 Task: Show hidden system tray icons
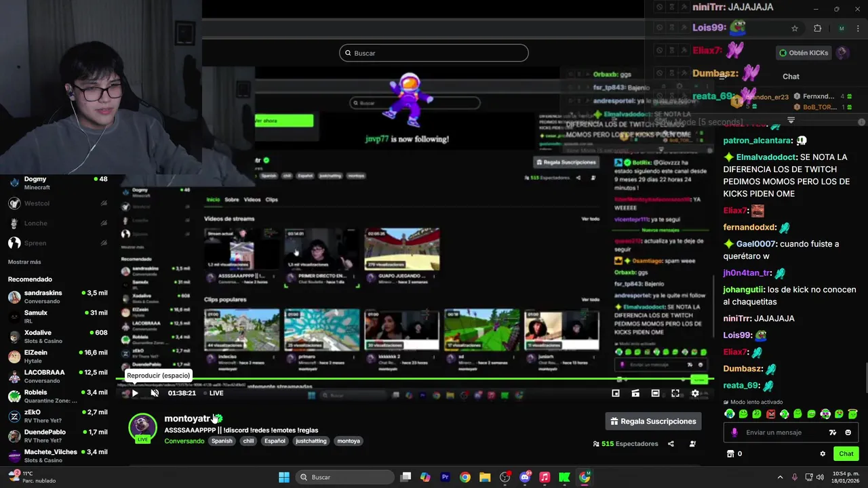780,477
